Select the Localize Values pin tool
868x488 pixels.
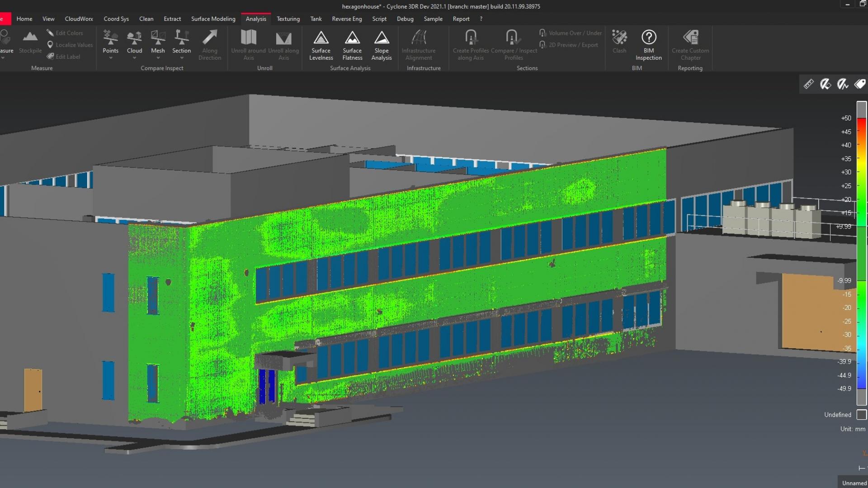[x=70, y=45]
